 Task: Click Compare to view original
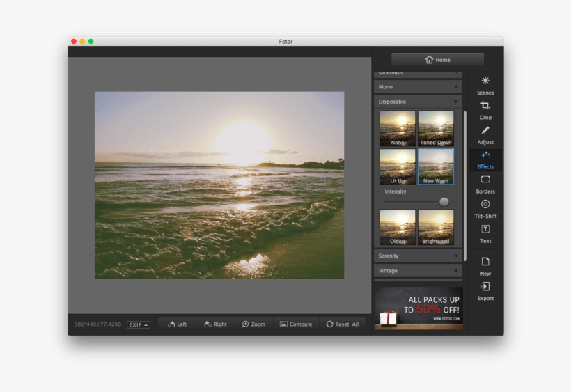click(296, 324)
